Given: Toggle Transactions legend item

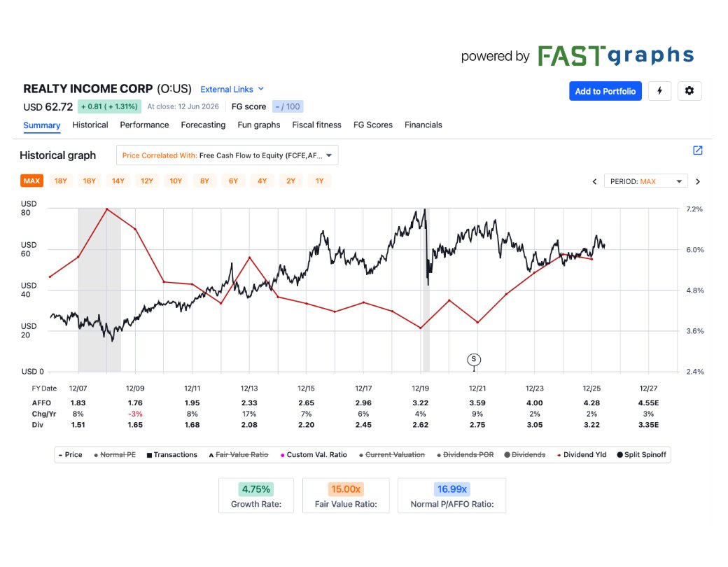Looking at the screenshot, I should pos(171,454).
